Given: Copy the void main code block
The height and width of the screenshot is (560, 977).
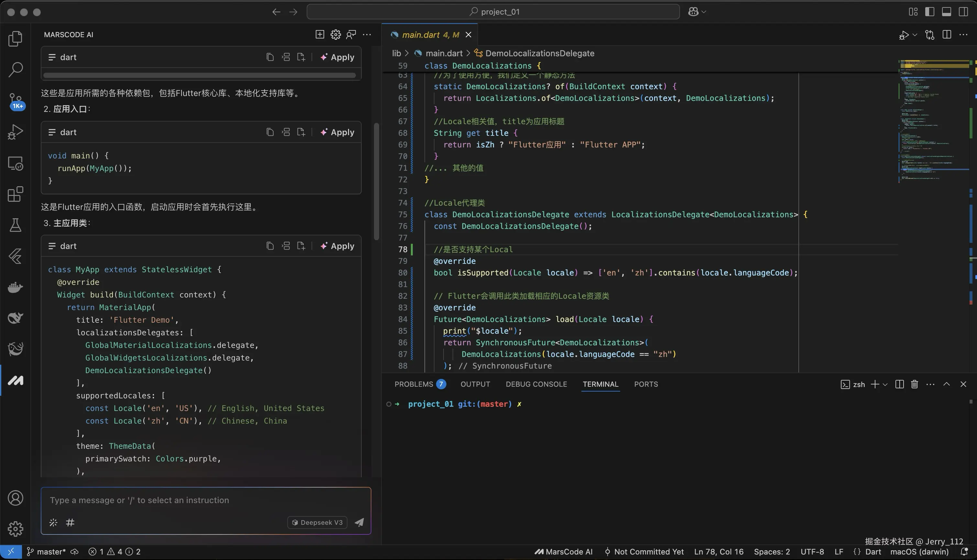Looking at the screenshot, I should click(x=270, y=132).
